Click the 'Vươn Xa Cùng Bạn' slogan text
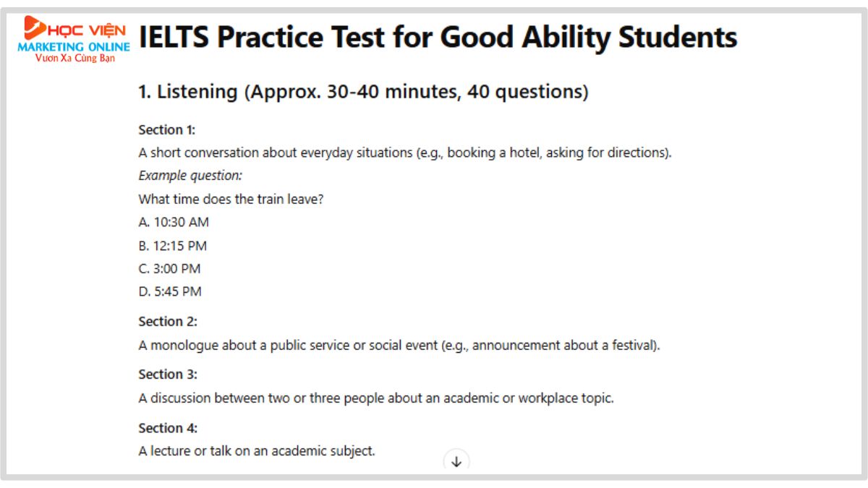868x488 pixels. [75, 58]
